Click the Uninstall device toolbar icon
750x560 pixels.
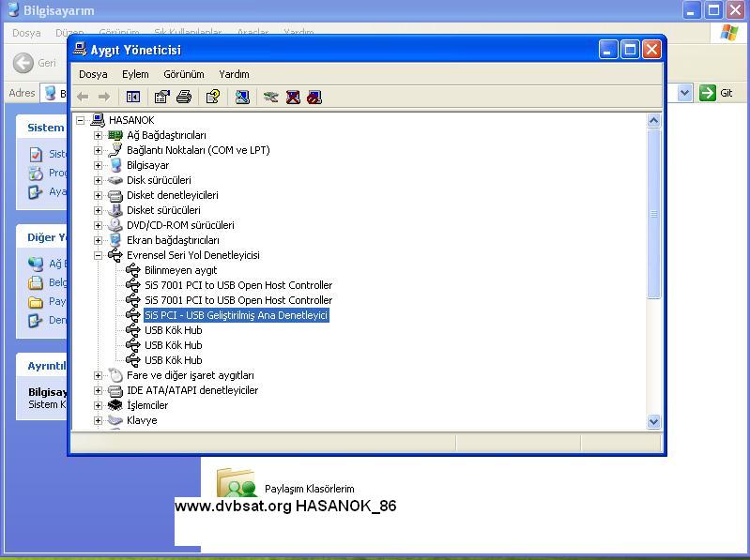coord(293,97)
